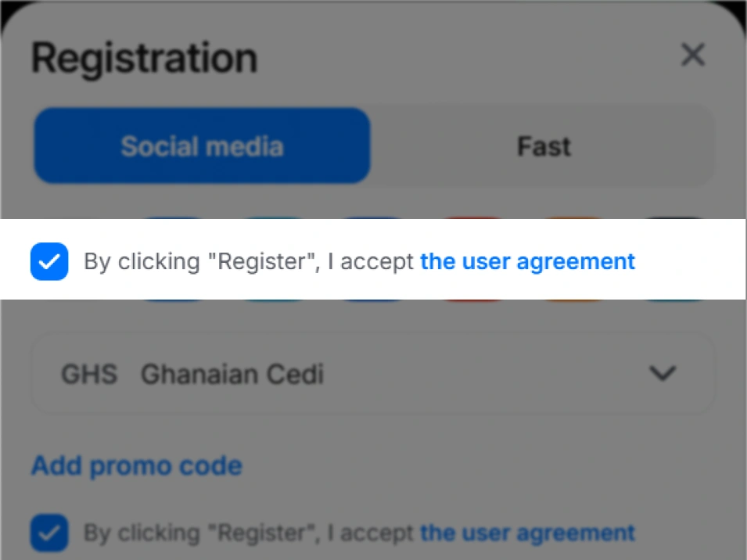747x560 pixels.
Task: Open the highlighted user agreement link
Action: [527, 261]
